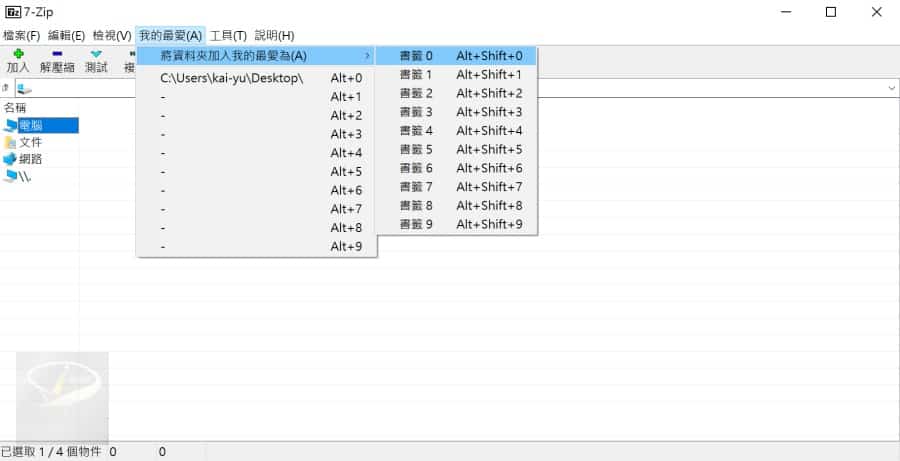Screen dimensions: 900x461
Task: Click the up-folder arrow icon beside address bar
Action: [6, 88]
